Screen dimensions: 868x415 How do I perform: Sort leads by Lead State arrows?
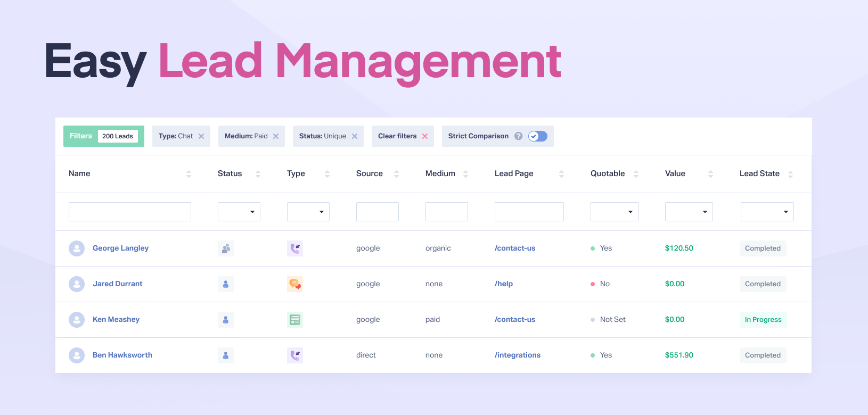point(790,174)
